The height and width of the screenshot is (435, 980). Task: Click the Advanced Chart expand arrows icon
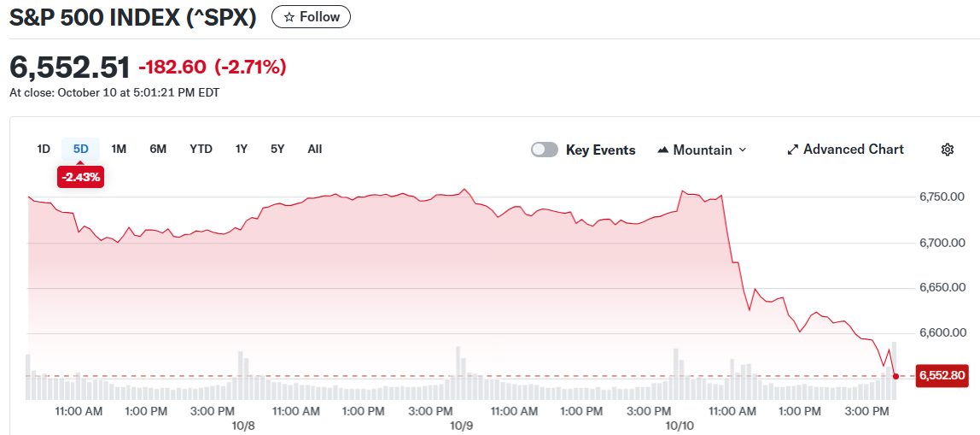click(x=792, y=150)
